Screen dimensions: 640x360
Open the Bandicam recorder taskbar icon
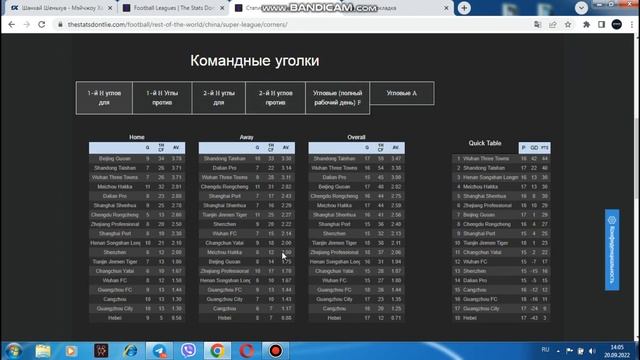pyautogui.click(x=276, y=351)
